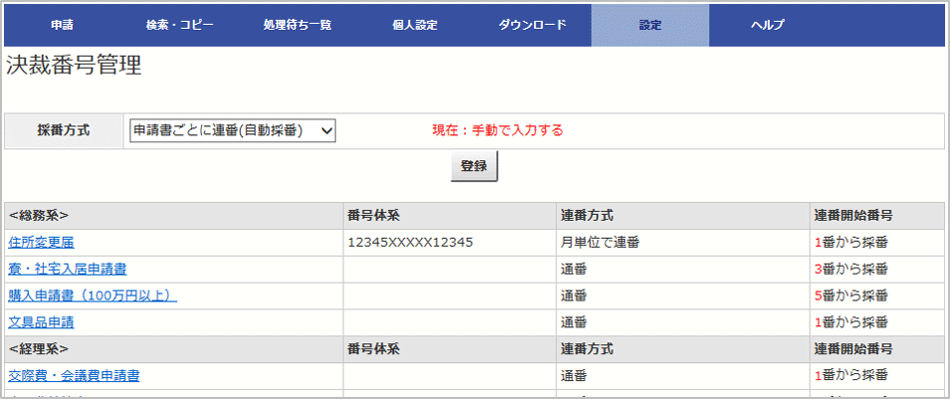950x400 pixels.
Task: Open the 住所変更届 link
Action: (x=41, y=242)
